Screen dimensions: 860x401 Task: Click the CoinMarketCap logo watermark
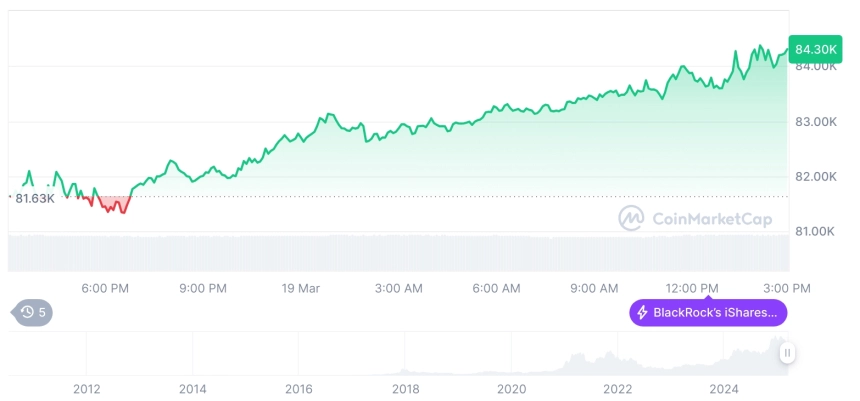pos(695,218)
